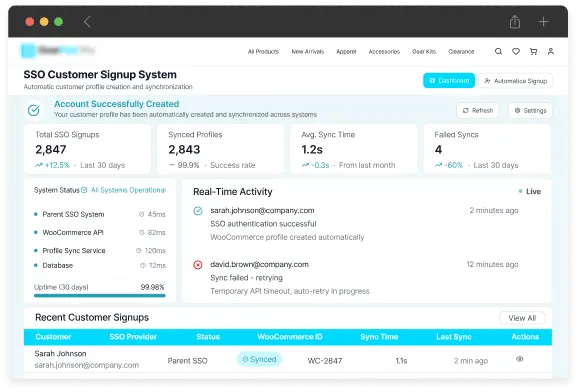
Task: Open Gear Kits menu item
Action: pos(424,52)
